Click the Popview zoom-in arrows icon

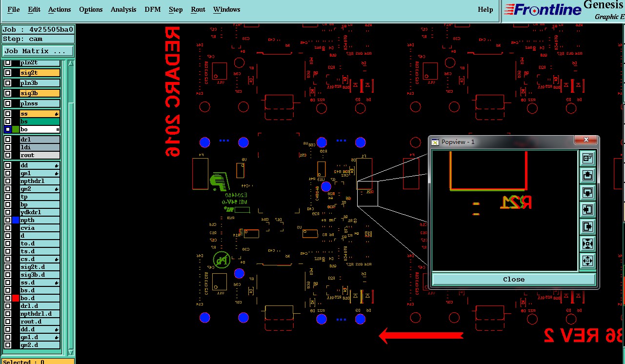[x=587, y=243]
